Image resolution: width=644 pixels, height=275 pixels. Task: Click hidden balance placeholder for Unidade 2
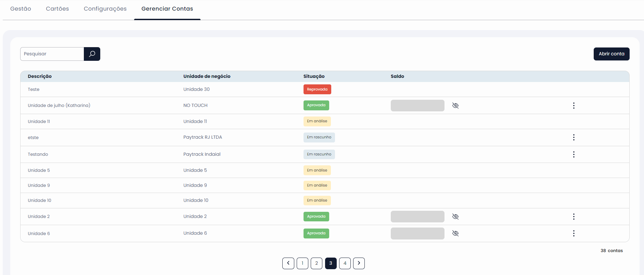[417, 217]
